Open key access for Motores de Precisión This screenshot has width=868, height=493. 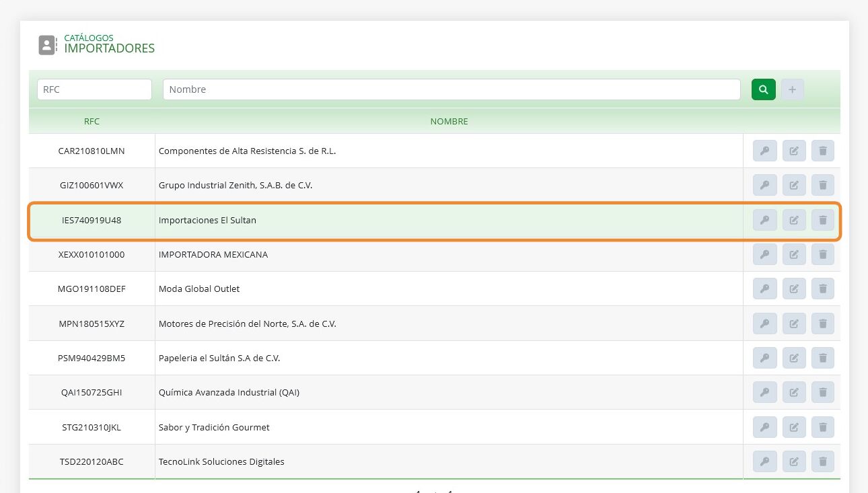(x=764, y=324)
